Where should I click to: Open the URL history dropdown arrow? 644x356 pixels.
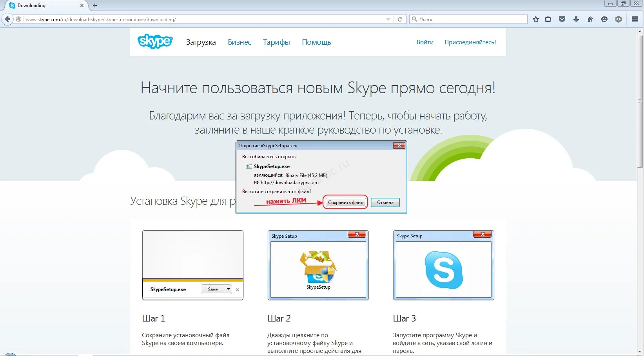tap(388, 19)
